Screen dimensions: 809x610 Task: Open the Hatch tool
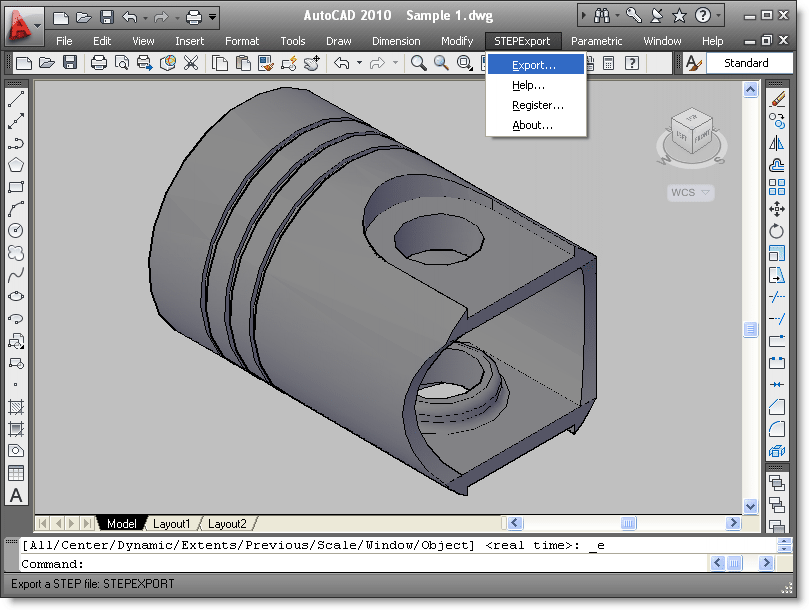coord(14,408)
